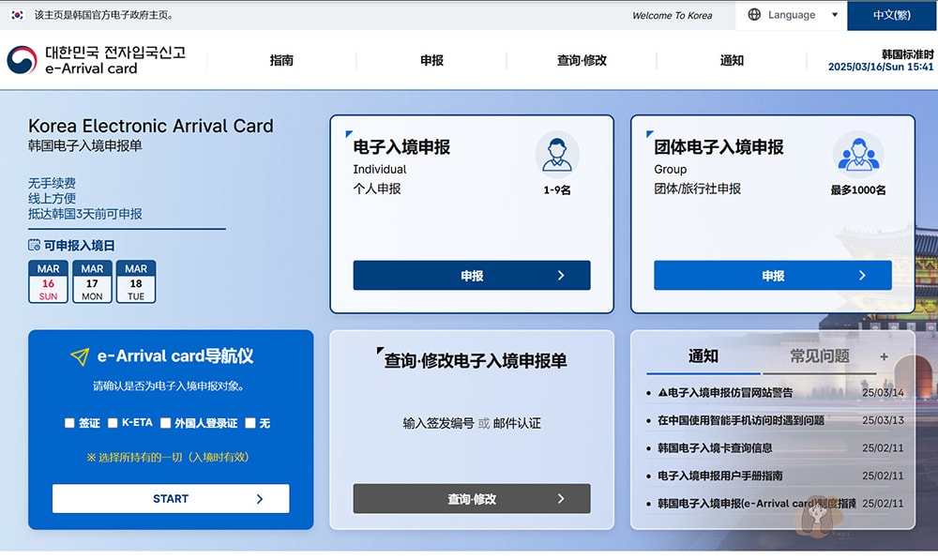
Task: Open the 指南 menu item
Action: pyautogui.click(x=283, y=61)
